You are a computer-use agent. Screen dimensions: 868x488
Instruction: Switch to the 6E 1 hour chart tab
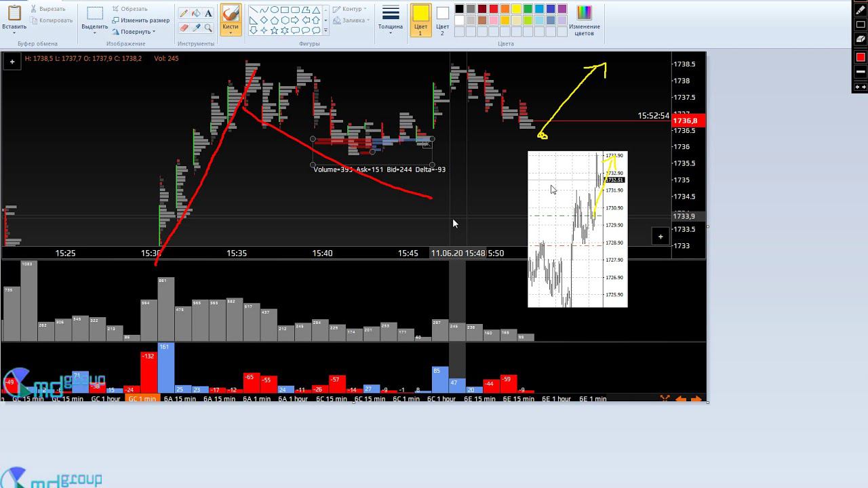[x=556, y=399]
